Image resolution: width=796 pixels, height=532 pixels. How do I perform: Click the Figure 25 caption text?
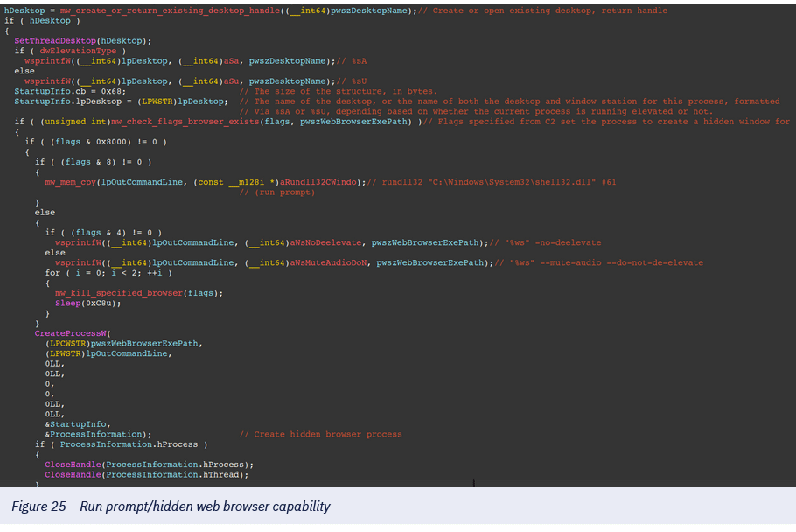(171, 507)
